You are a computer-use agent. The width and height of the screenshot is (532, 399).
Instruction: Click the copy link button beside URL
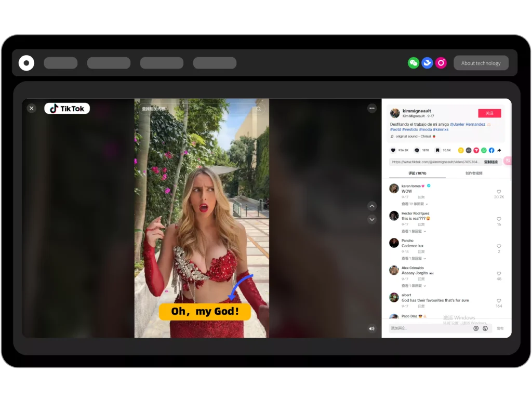click(491, 162)
